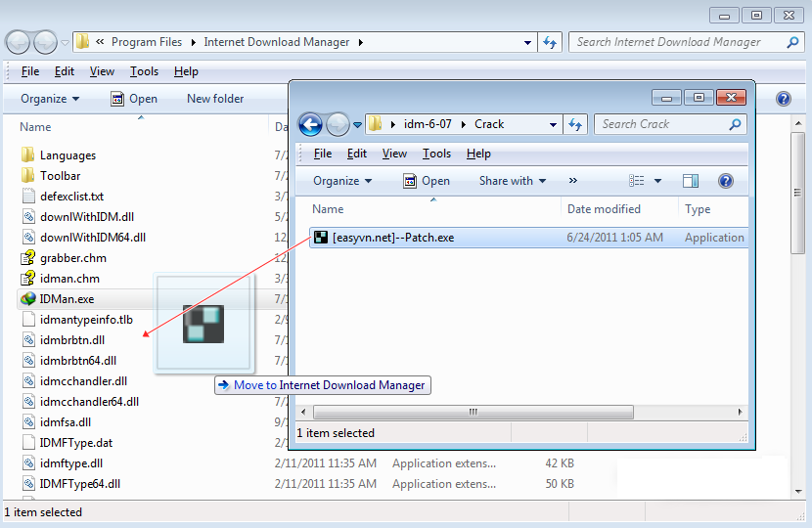Open the change view icon in Crack window

[x=637, y=181]
